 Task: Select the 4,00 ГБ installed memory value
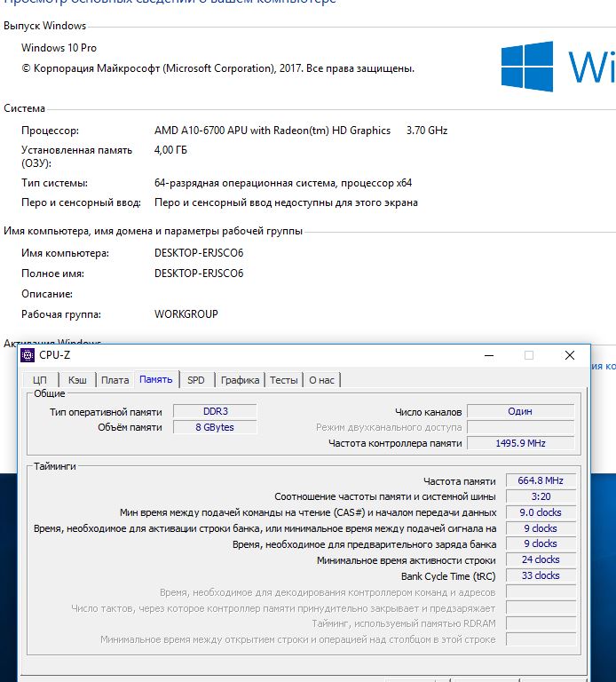[x=170, y=150]
